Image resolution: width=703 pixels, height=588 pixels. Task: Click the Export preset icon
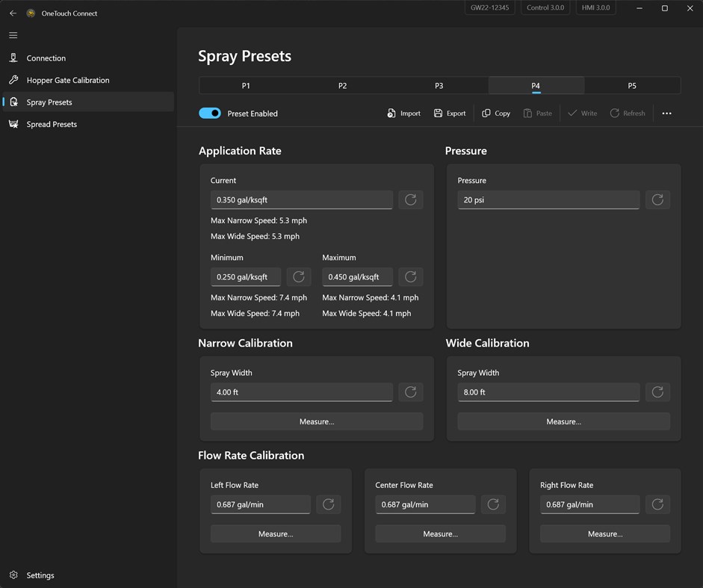tap(439, 114)
